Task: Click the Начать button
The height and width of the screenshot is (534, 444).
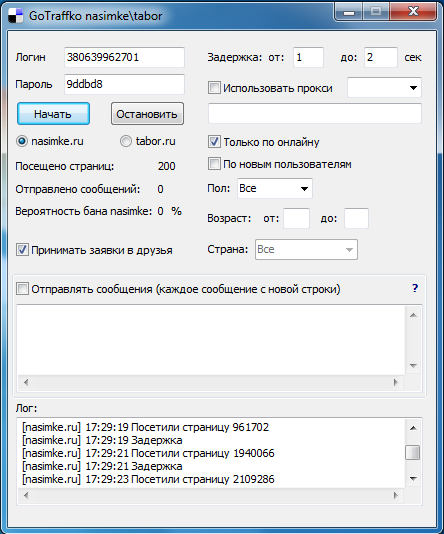Action: pyautogui.click(x=53, y=114)
